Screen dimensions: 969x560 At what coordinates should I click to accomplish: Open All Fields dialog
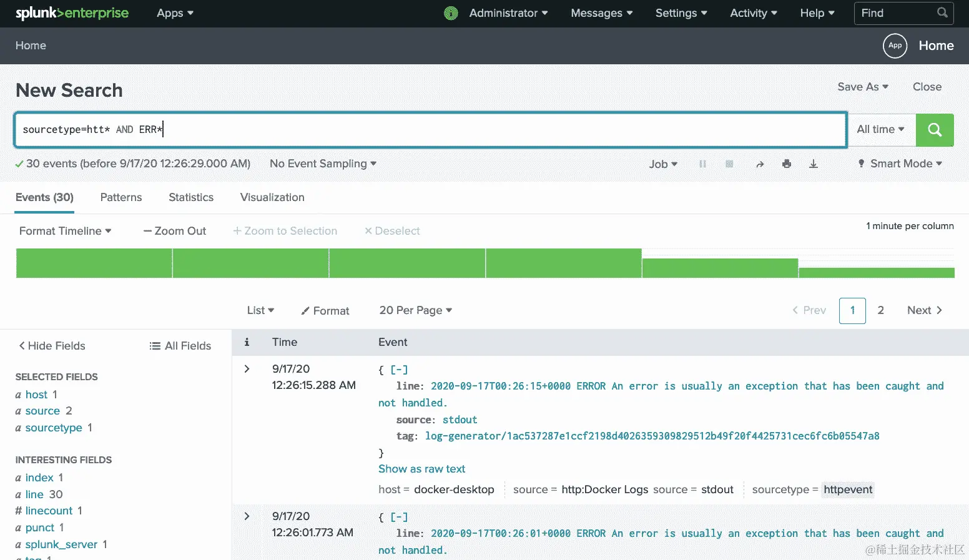[180, 346]
